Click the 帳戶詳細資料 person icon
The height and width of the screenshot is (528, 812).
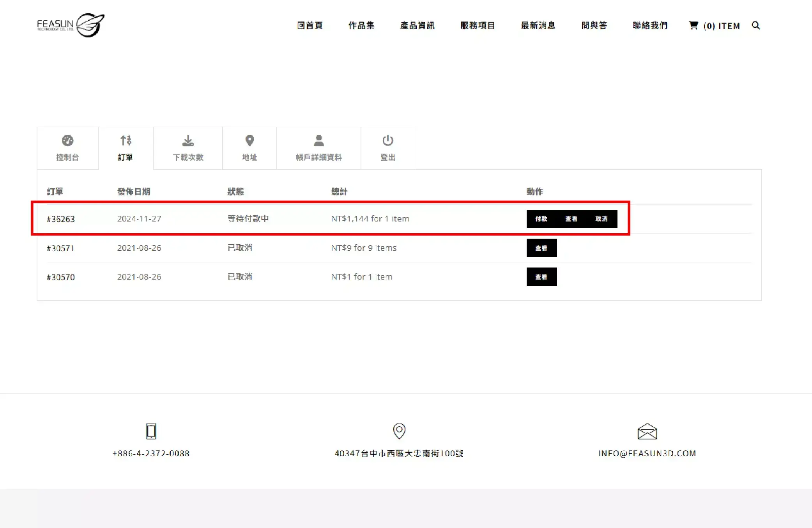[319, 140]
